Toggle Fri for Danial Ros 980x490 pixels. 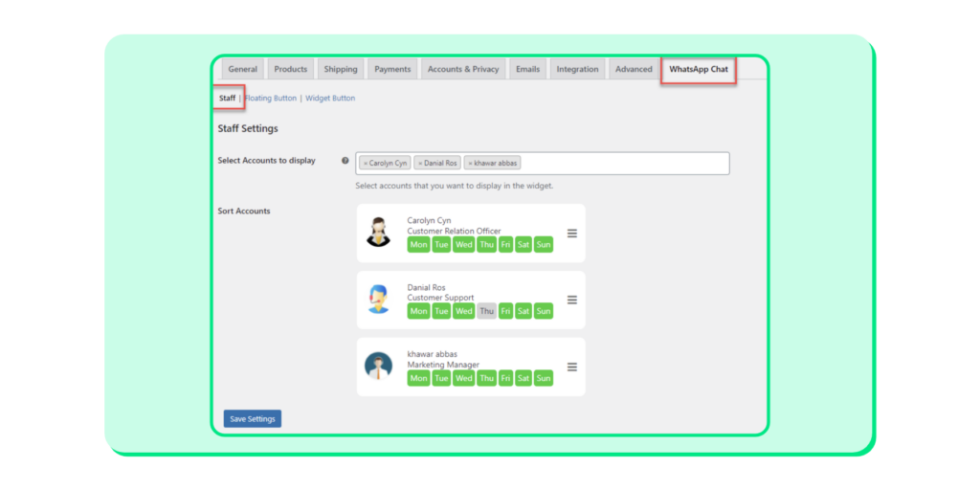(505, 311)
